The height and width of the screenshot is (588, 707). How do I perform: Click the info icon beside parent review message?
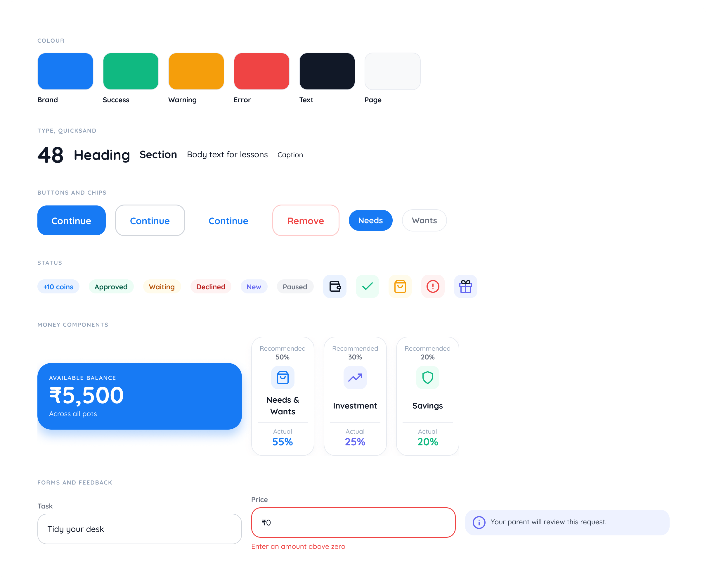click(x=479, y=522)
